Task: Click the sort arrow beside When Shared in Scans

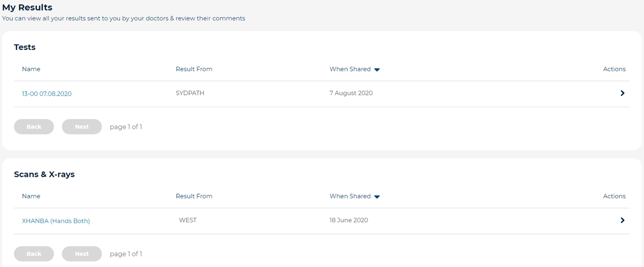Action: click(377, 197)
